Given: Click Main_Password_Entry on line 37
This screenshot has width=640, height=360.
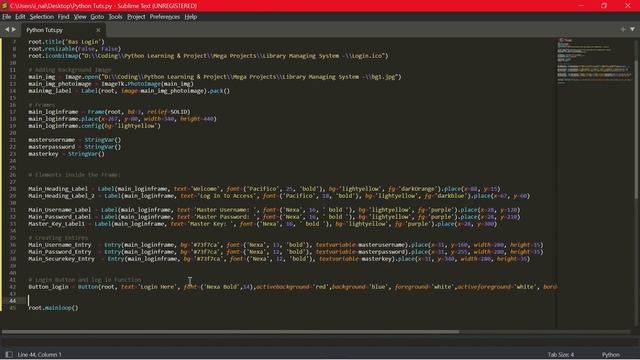Looking at the screenshot, I should click(61, 252).
